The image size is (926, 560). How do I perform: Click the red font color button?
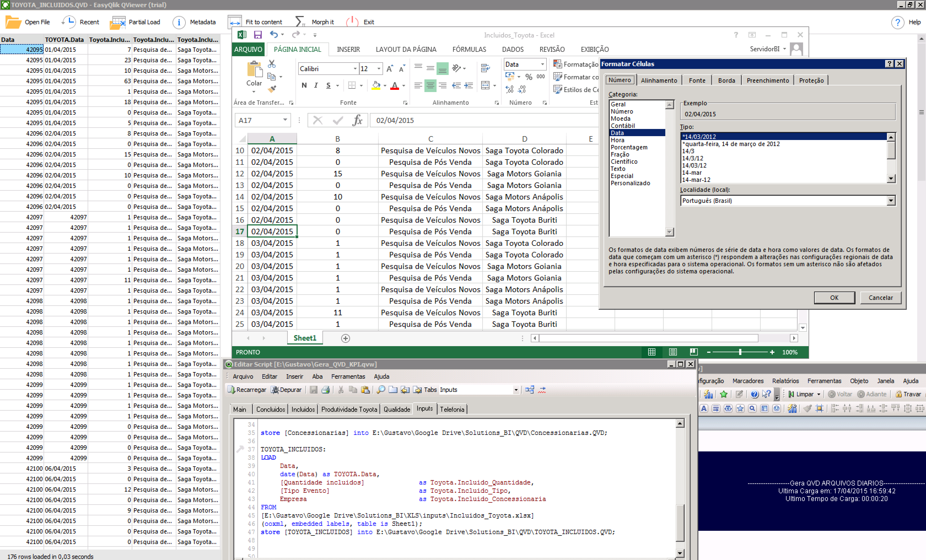click(394, 86)
